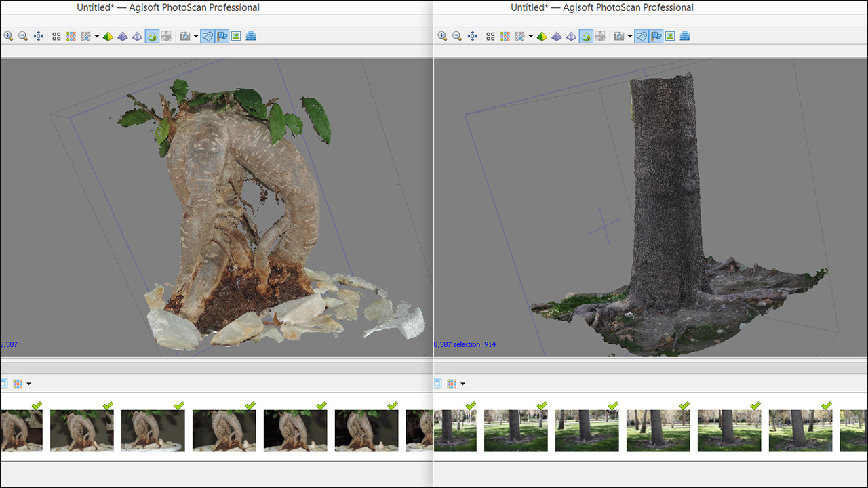Open dense cloud classes dropdown arrow in bonsai window
This screenshot has height=488, width=868.
(x=97, y=37)
